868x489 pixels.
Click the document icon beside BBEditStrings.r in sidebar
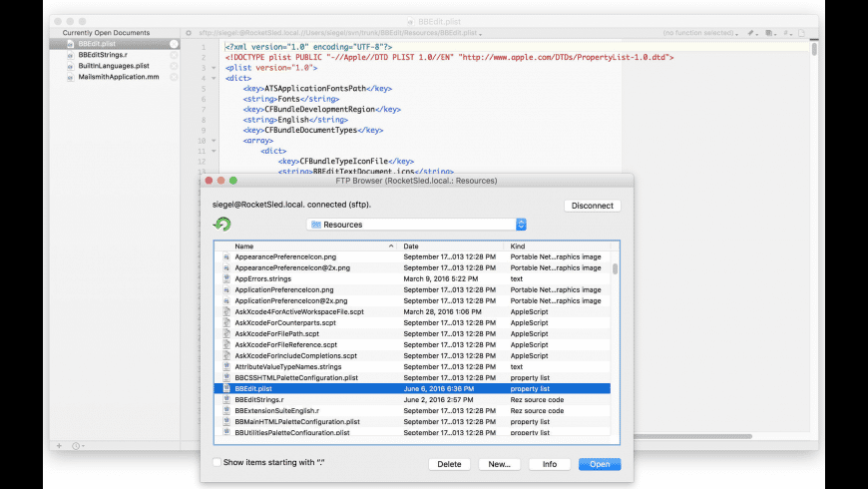click(x=70, y=55)
